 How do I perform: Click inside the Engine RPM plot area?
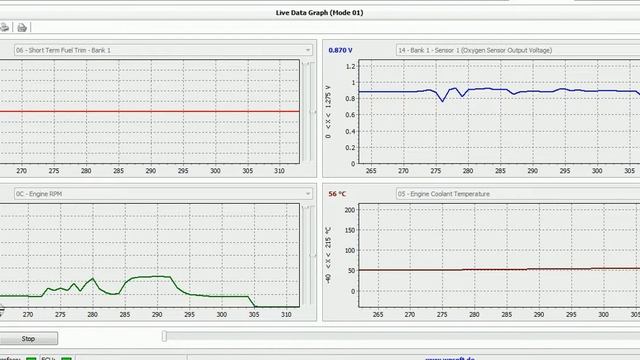149,256
